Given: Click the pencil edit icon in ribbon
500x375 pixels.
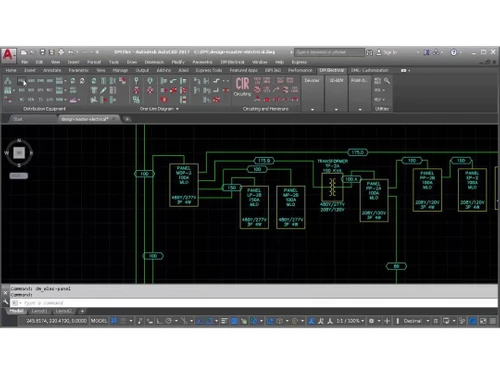Looking at the screenshot, I should 103,90.
